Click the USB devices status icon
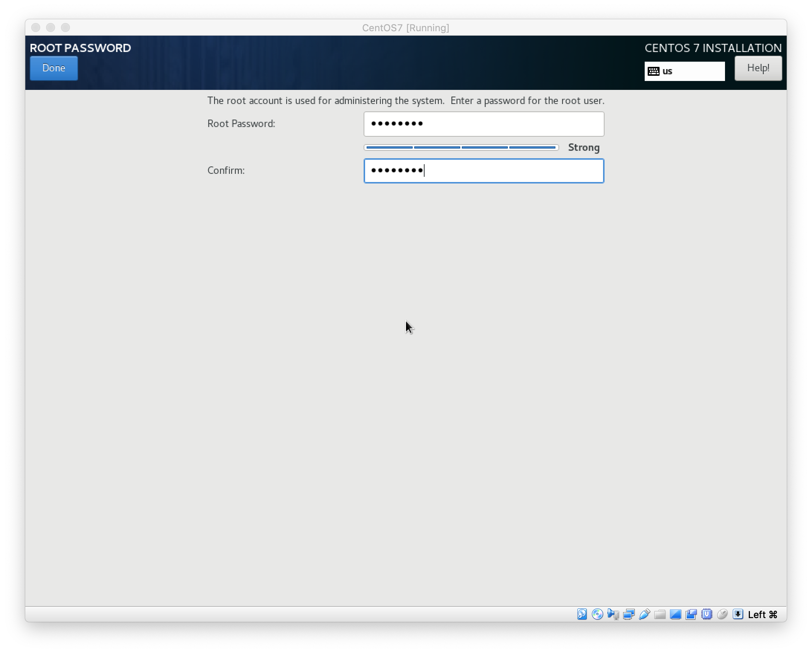 click(644, 614)
